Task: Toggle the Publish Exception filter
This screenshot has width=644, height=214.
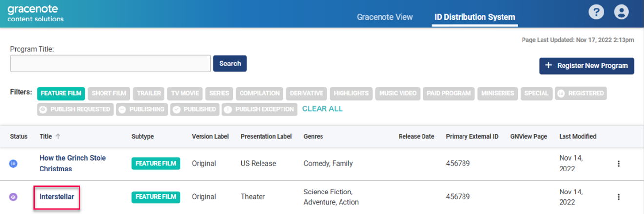Action: 260,109
